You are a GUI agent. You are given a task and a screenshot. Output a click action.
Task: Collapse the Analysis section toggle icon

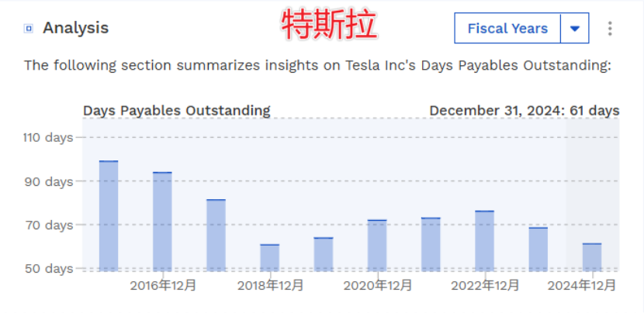point(29,29)
